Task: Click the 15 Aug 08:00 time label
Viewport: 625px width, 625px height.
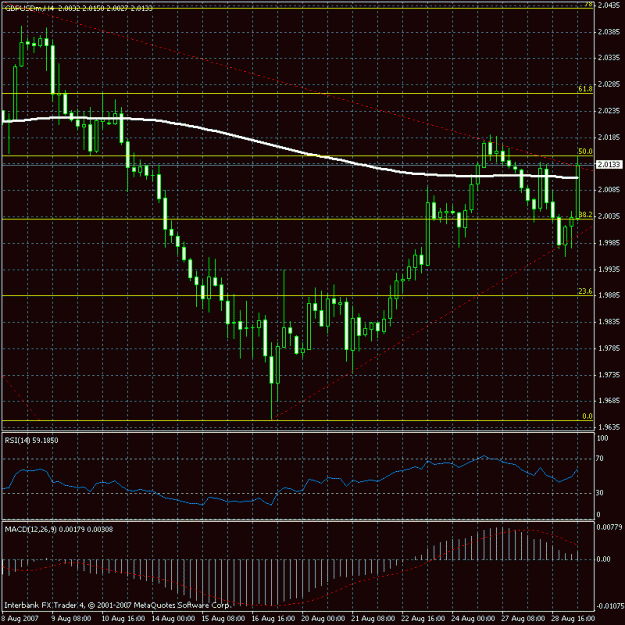Action: [x=223, y=619]
